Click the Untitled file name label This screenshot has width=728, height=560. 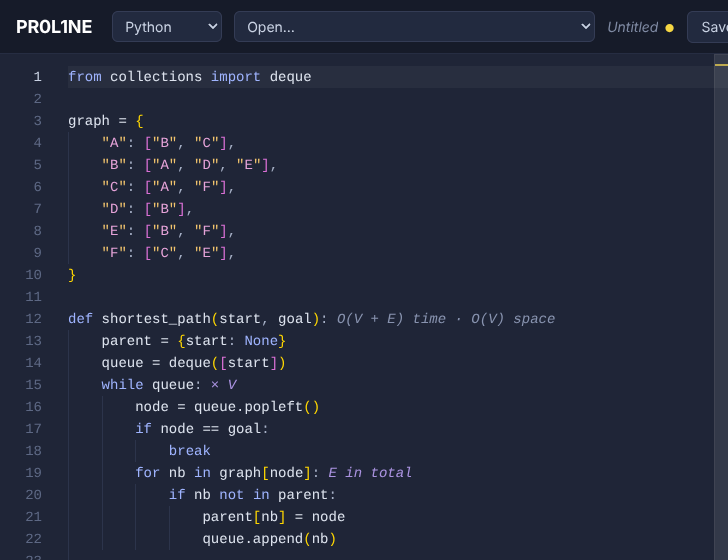pos(632,27)
